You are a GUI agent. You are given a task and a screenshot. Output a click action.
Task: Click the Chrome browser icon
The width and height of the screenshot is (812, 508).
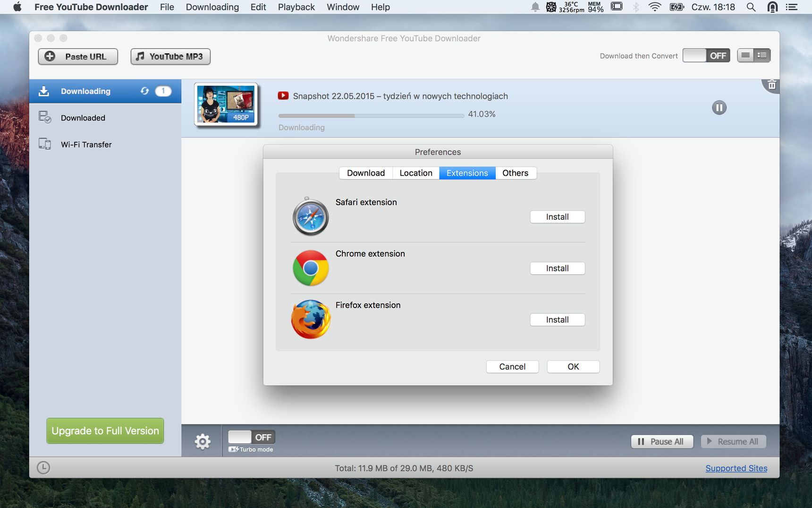tap(311, 268)
